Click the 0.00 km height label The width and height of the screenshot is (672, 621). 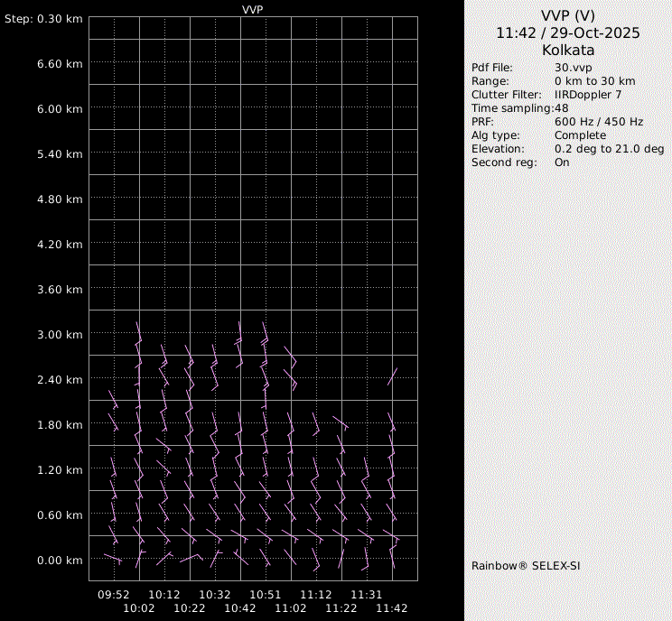(60, 561)
